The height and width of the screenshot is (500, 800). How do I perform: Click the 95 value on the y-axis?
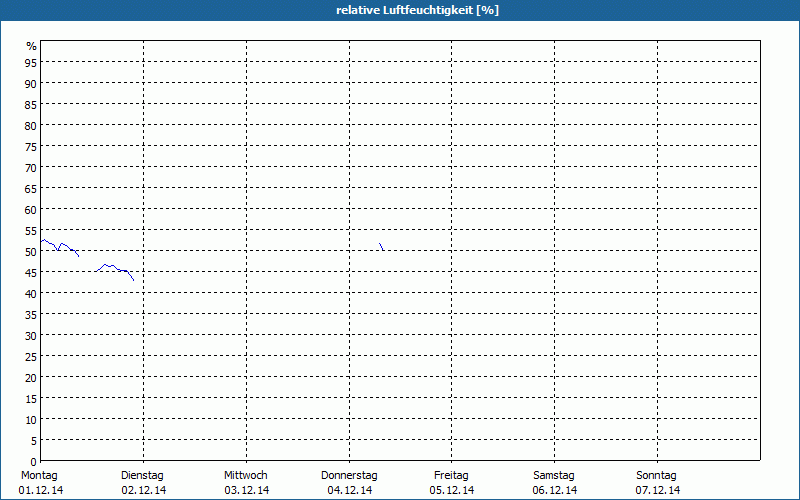pyautogui.click(x=31, y=62)
